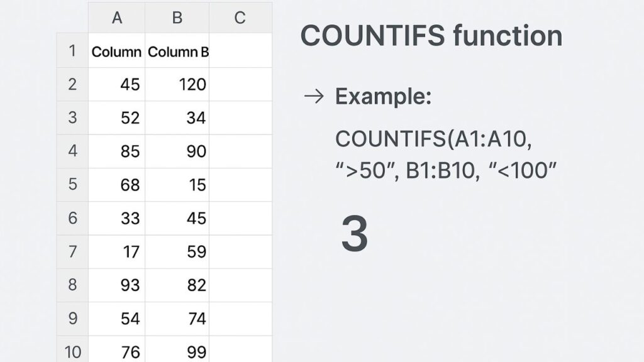
Task: Click the cell with value 52
Action: pyautogui.click(x=118, y=118)
